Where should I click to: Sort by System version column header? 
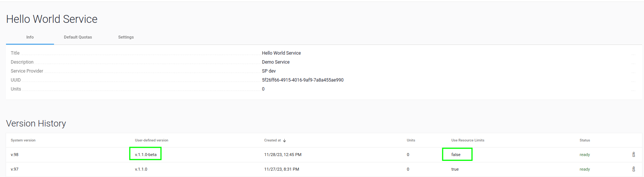(23, 140)
